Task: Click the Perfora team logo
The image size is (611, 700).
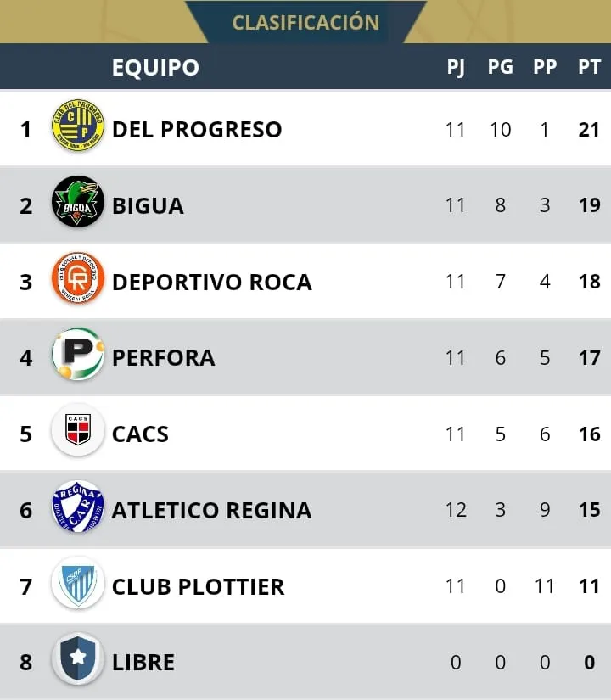Action: click(x=77, y=357)
